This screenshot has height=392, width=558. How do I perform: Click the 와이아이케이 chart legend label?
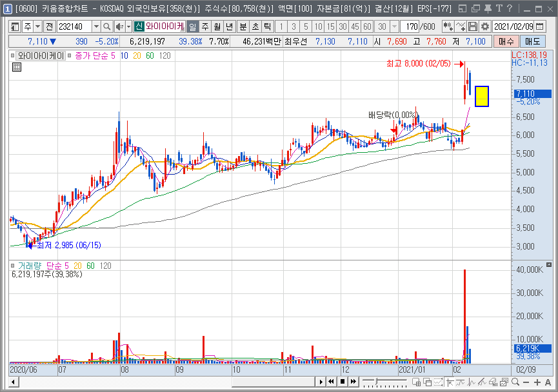click(41, 56)
